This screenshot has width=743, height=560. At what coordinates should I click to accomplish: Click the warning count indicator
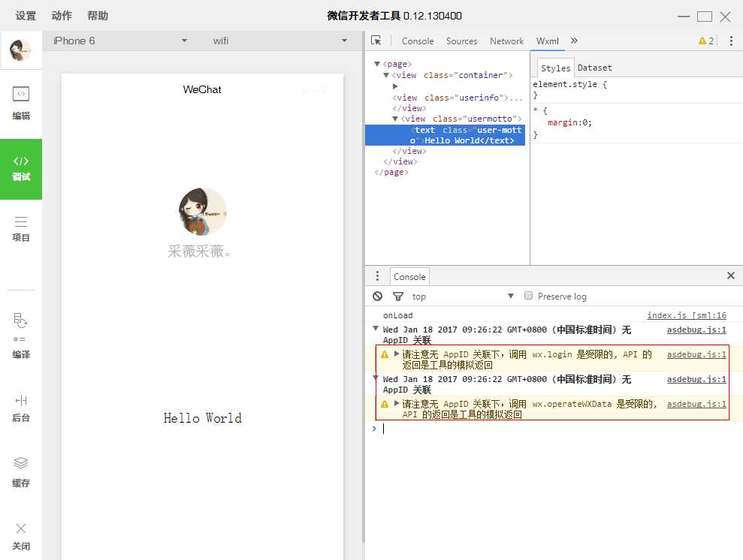point(706,41)
